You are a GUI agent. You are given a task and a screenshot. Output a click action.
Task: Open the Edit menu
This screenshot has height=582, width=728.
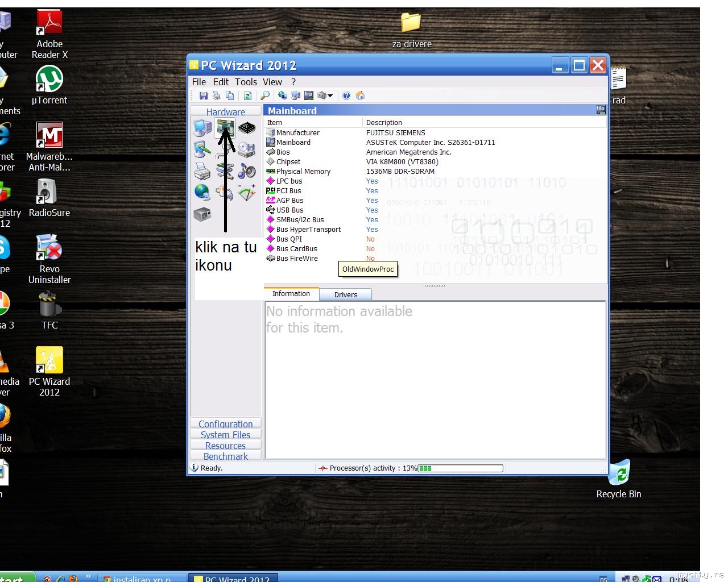click(221, 82)
